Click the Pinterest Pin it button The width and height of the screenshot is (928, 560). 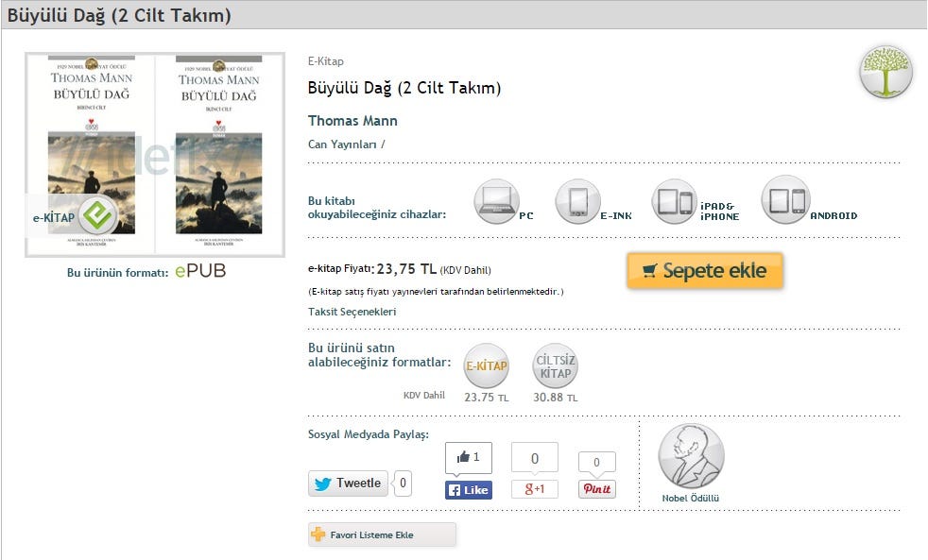596,488
